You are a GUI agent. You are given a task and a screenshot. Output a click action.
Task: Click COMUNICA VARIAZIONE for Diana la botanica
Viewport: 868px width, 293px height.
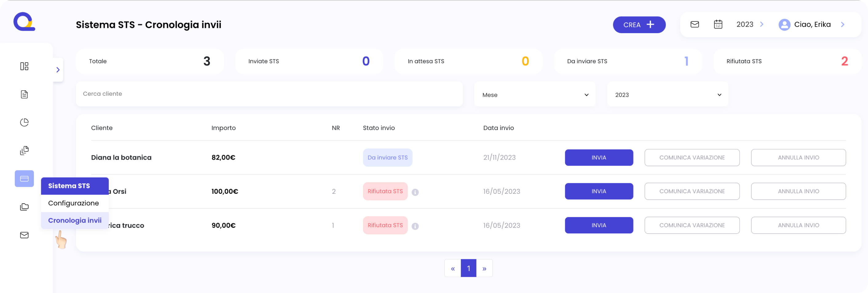click(x=692, y=157)
